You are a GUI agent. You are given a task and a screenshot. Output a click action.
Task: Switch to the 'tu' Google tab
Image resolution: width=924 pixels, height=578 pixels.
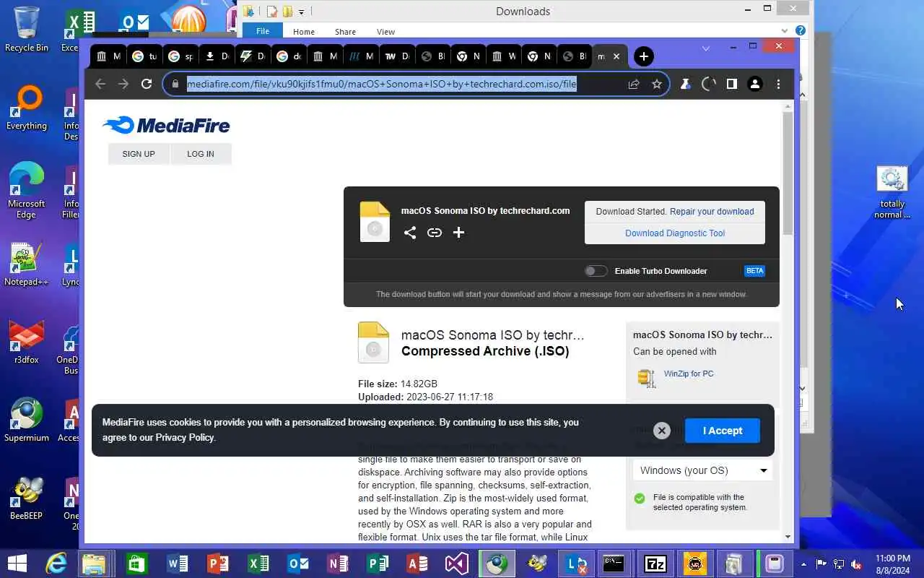[x=144, y=56]
